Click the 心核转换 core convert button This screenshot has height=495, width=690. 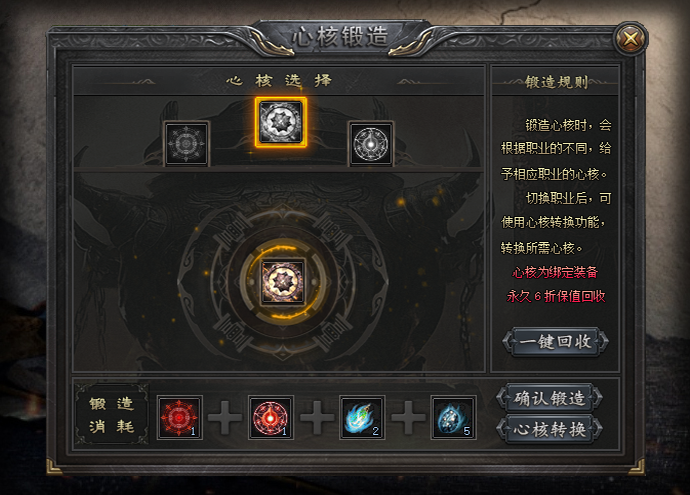point(549,429)
